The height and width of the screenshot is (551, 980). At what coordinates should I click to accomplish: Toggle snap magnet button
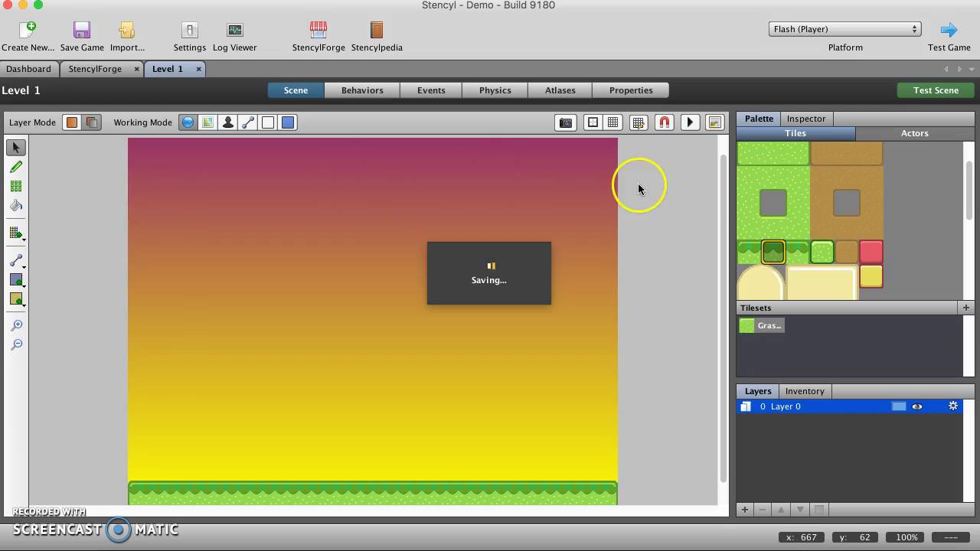[665, 122]
